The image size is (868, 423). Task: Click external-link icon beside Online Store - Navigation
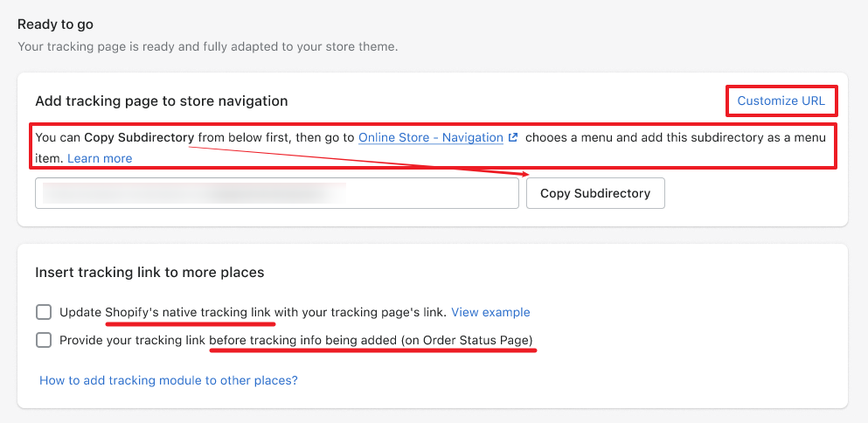click(x=513, y=137)
